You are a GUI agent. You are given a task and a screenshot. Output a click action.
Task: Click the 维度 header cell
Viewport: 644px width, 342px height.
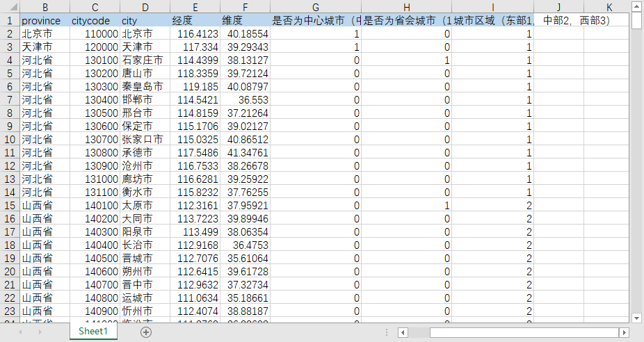point(245,20)
